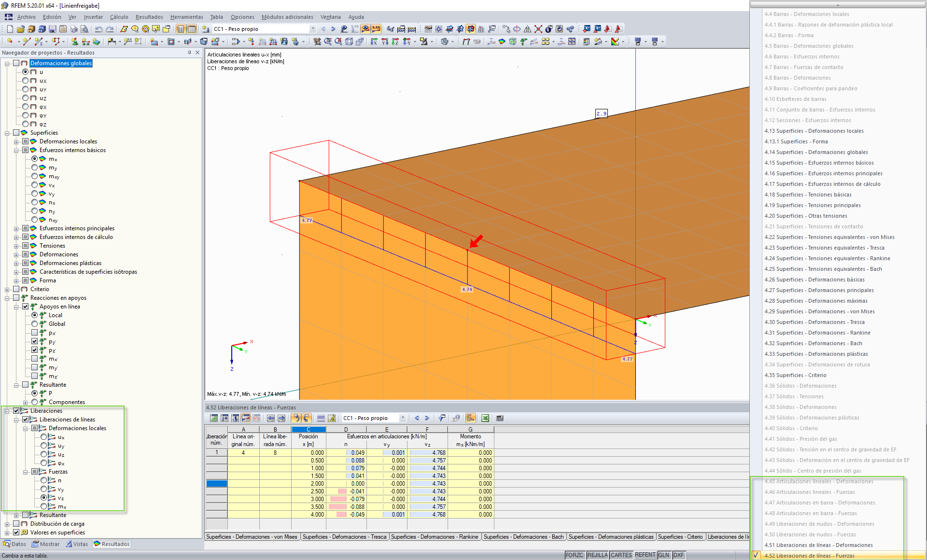
Task: Toggle the table navigator display icon
Action: tap(181, 29)
